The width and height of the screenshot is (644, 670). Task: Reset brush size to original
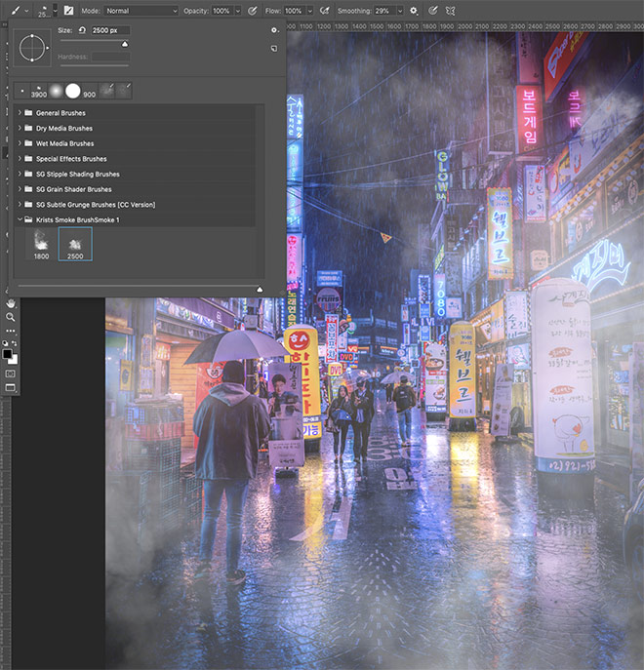click(x=82, y=30)
